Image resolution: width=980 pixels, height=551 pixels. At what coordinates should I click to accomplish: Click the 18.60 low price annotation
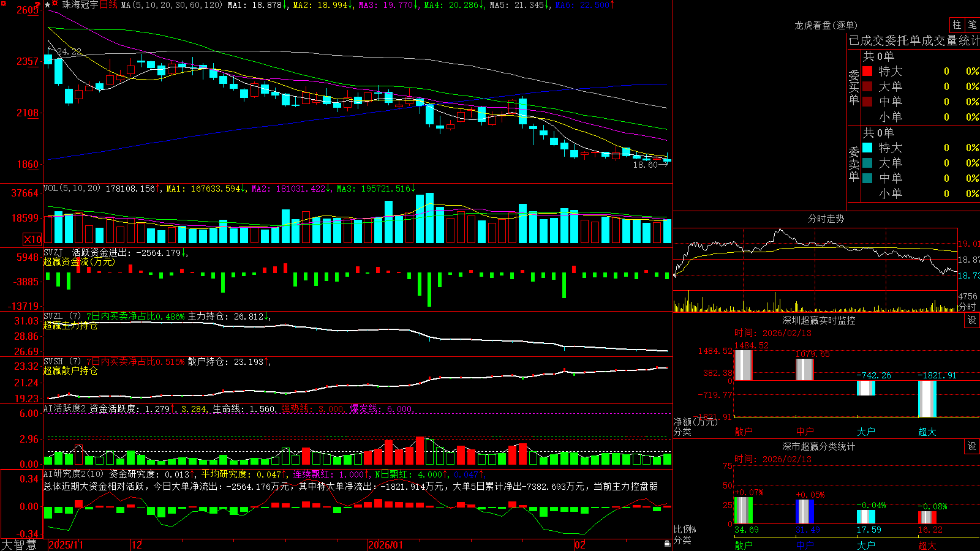click(646, 165)
